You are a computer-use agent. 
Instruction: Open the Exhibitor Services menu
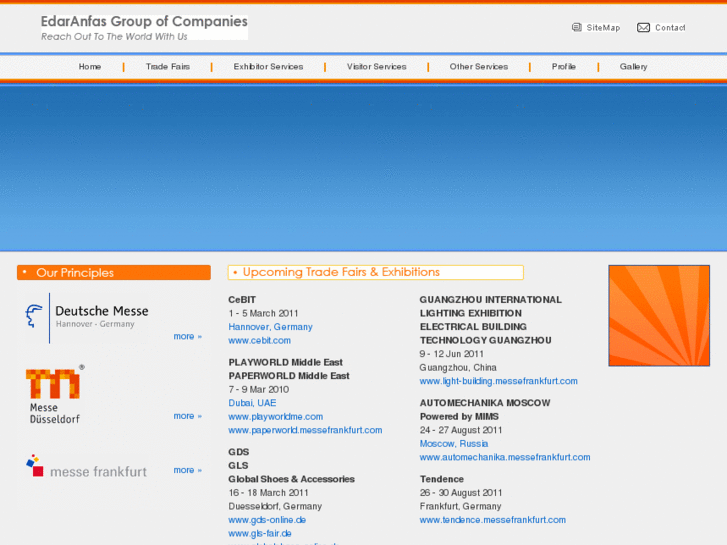pos(268,67)
